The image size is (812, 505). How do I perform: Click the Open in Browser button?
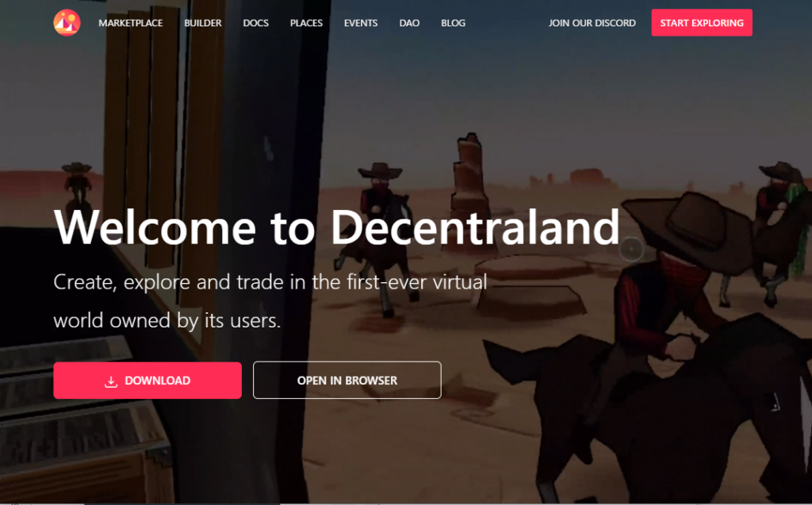347,381
